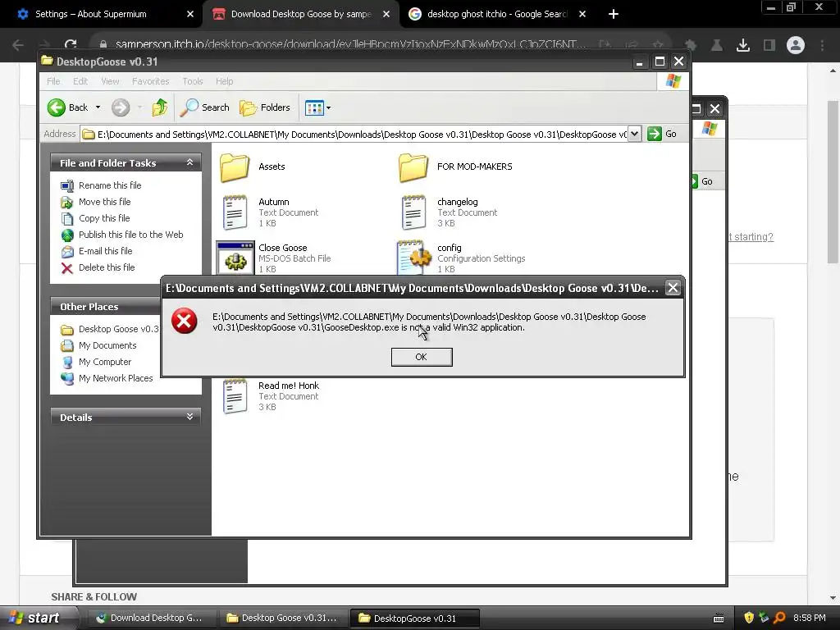840x630 pixels.
Task: Switch to Settings – About Supermium tab
Action: (x=90, y=14)
